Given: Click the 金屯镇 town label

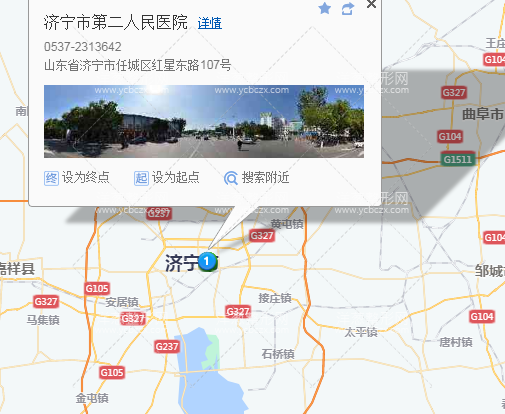Looking at the screenshot, I should point(92,398).
